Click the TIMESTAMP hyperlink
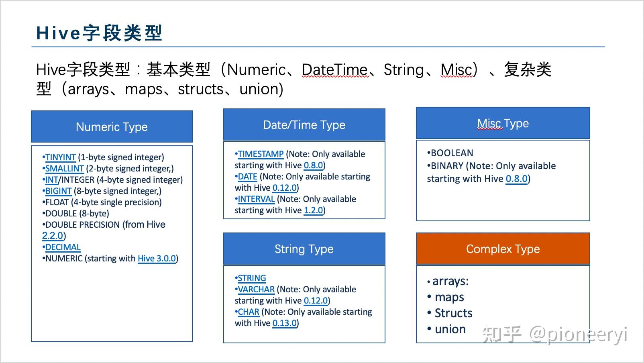 coord(260,154)
